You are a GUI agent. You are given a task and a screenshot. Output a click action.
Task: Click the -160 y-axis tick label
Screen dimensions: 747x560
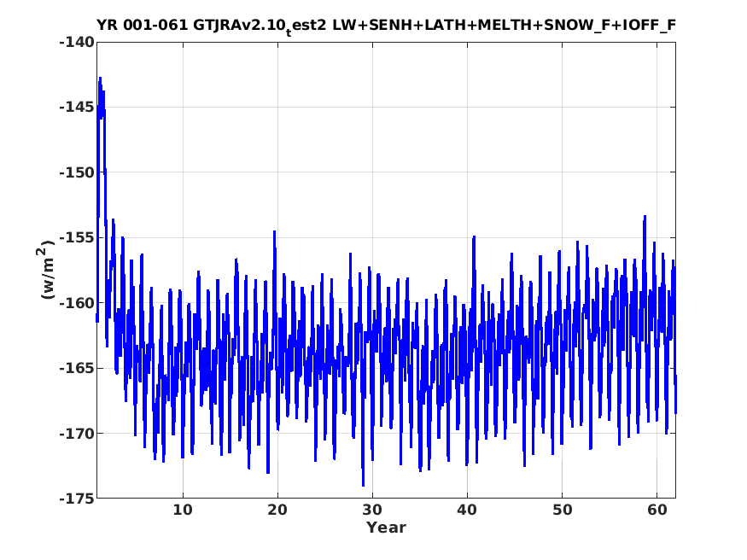(x=77, y=303)
